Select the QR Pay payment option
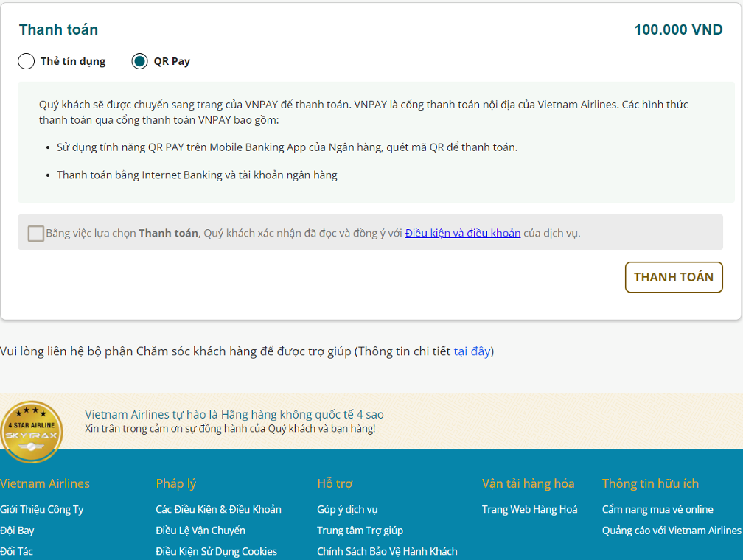This screenshot has height=560, width=743. 139,61
